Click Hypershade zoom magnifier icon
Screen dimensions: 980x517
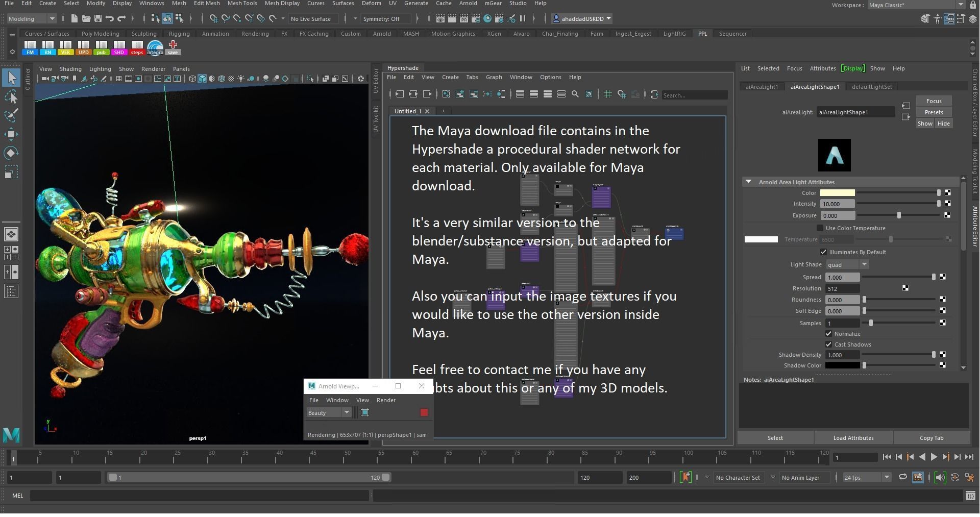point(575,94)
